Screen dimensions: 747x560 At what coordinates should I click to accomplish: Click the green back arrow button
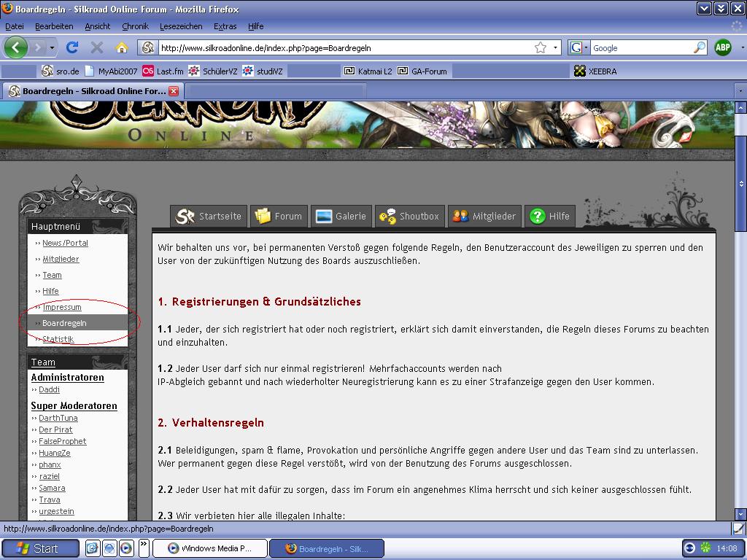coord(16,47)
